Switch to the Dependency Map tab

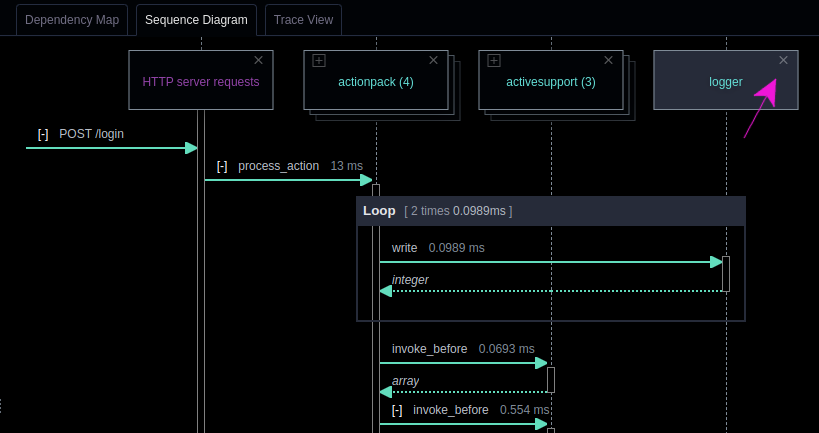pos(72,20)
